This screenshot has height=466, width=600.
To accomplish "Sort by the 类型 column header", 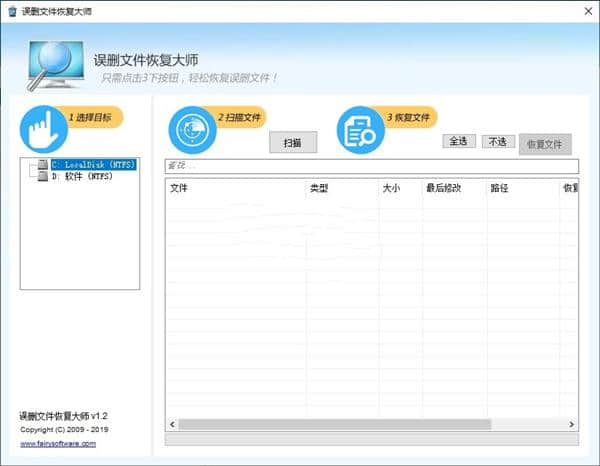I will [x=340, y=187].
